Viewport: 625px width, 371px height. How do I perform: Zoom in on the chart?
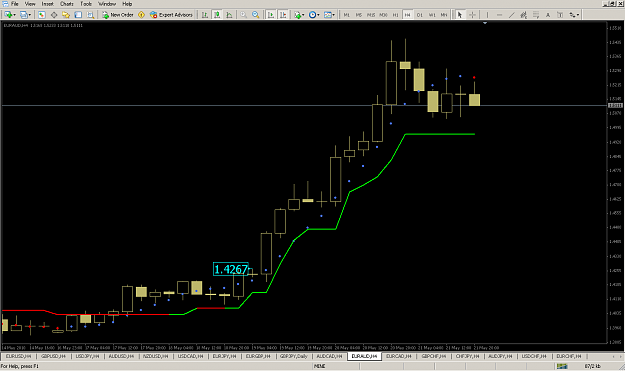[x=244, y=15]
